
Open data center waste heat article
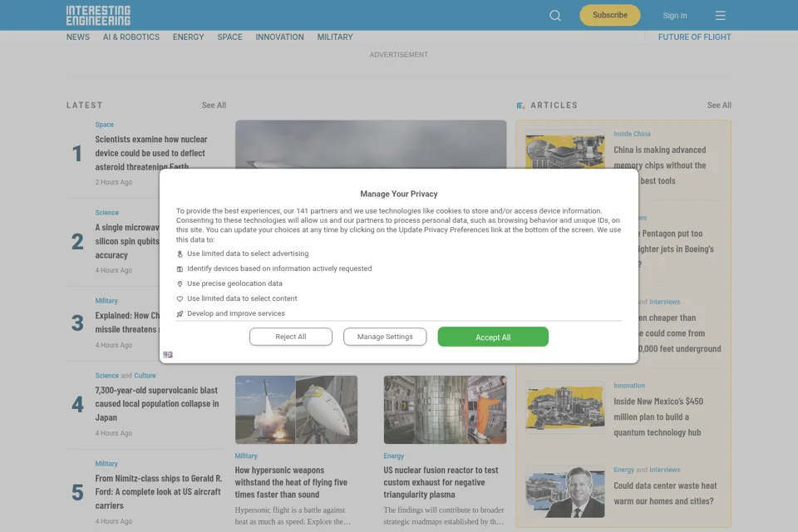coord(665,493)
